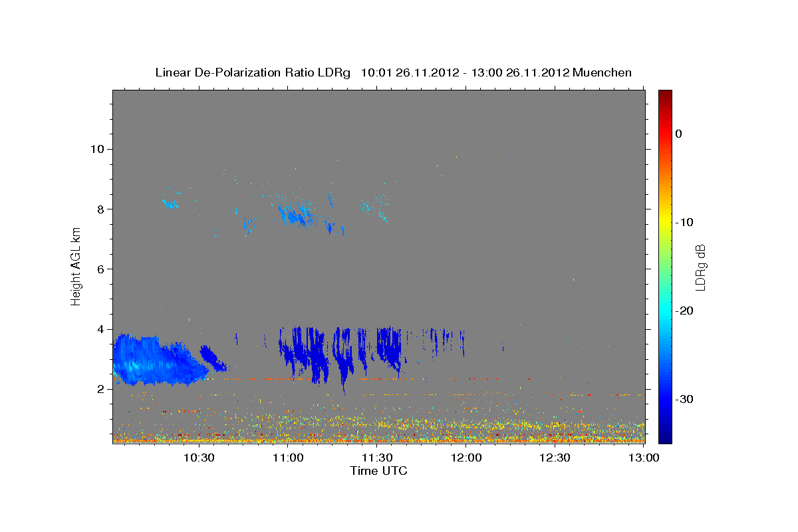Click the colorbar label 0
The image size is (798, 532).
pyautogui.click(x=678, y=134)
